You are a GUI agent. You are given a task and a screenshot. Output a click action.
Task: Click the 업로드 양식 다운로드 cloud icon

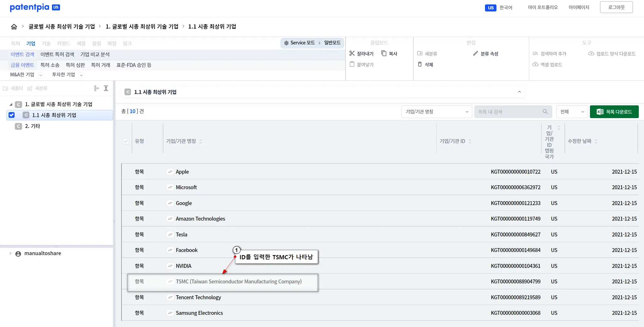[591, 53]
